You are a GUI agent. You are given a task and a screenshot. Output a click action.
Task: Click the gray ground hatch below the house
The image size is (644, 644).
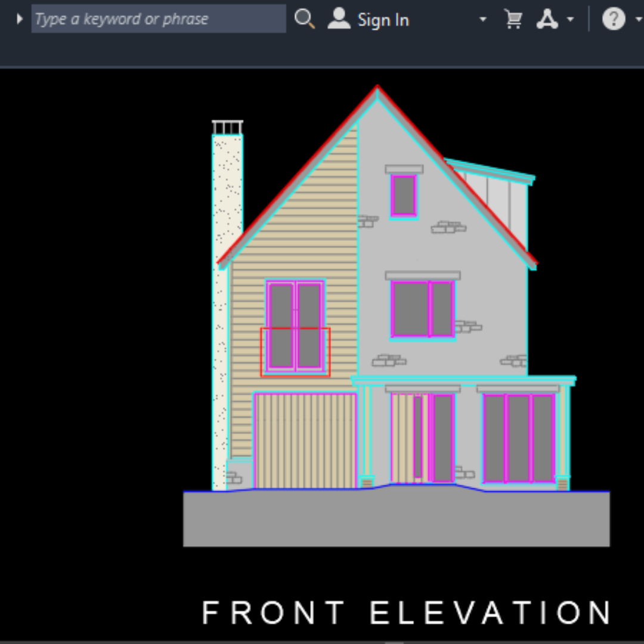point(396,519)
